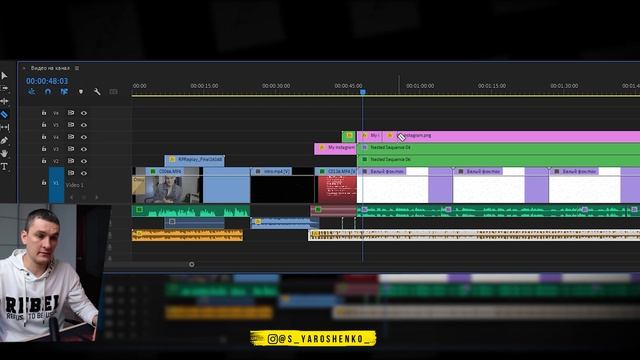Click the 00:01:30:00 mark on time ruler
This screenshot has height=360, width=640.
point(564,86)
